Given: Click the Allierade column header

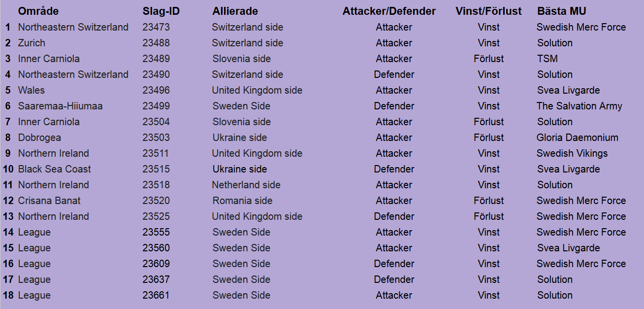Looking at the screenshot, I should point(235,11).
